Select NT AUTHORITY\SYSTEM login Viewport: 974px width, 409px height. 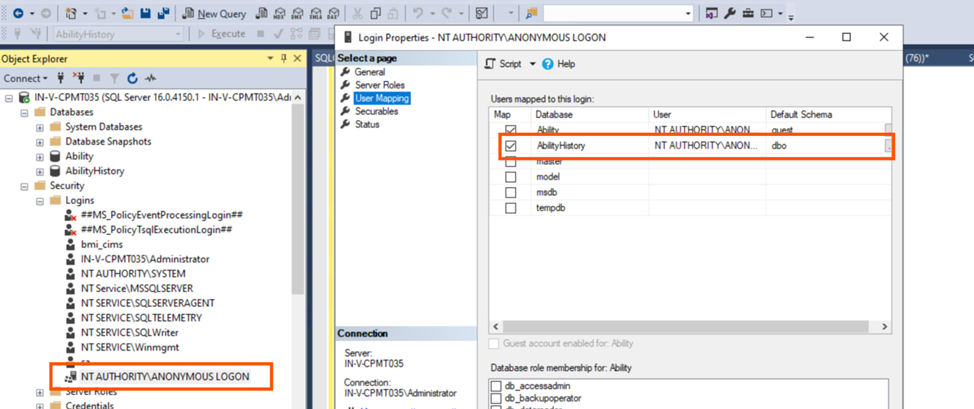(133, 273)
